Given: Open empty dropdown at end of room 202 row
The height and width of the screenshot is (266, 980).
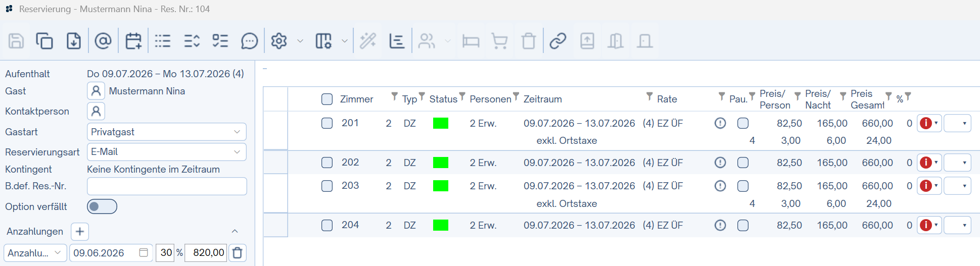Looking at the screenshot, I should [958, 163].
